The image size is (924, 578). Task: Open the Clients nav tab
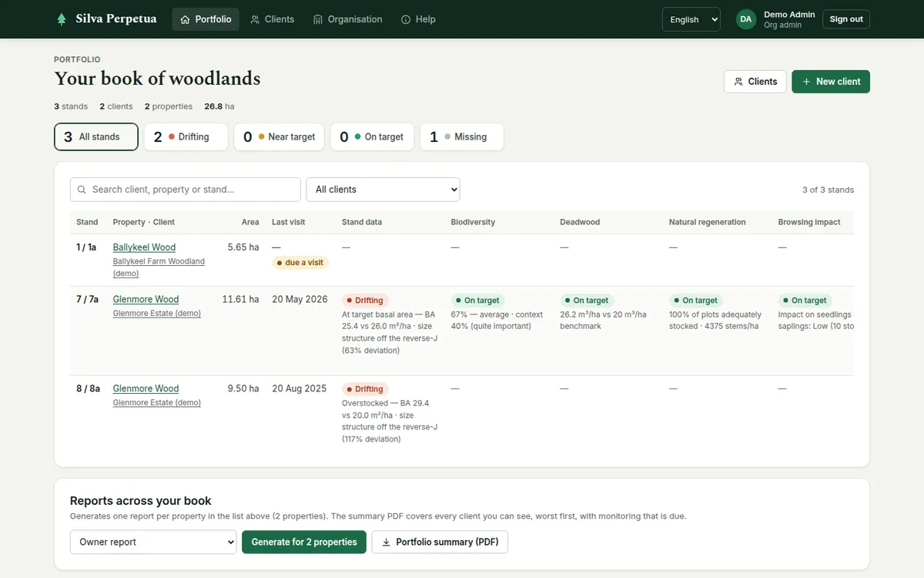[x=273, y=19]
